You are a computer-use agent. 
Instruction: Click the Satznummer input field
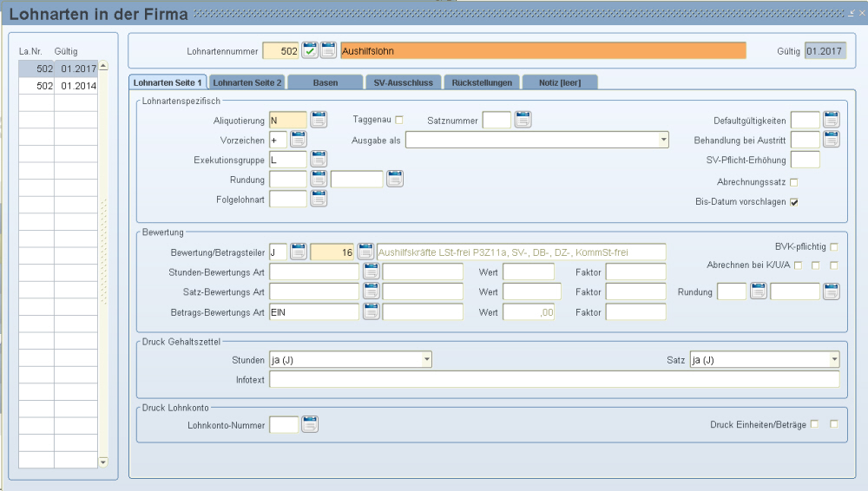point(496,120)
